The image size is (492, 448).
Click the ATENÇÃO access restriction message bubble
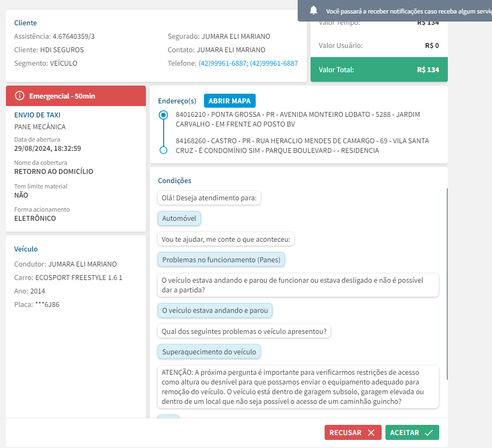(298, 387)
